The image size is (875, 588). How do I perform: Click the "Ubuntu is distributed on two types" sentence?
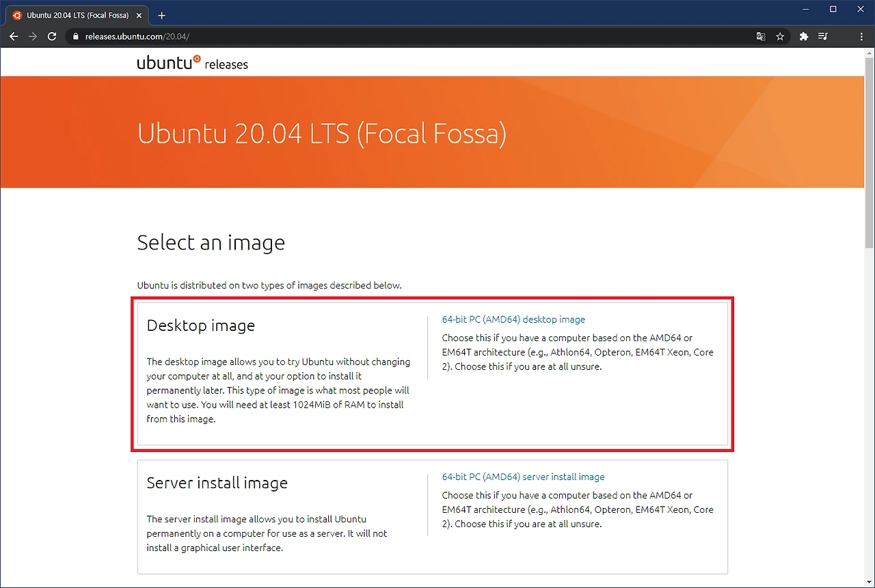coord(269,285)
